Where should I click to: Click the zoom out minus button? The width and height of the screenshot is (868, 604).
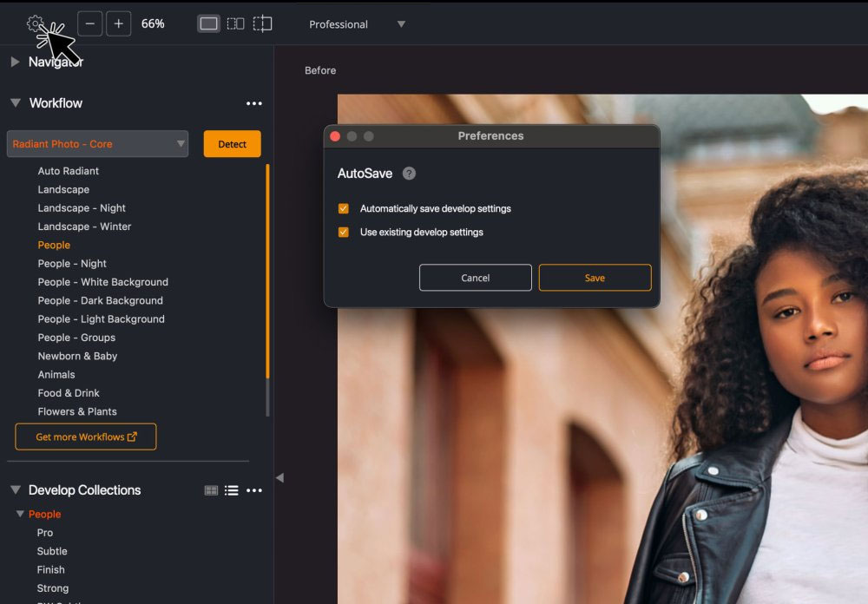(x=90, y=23)
